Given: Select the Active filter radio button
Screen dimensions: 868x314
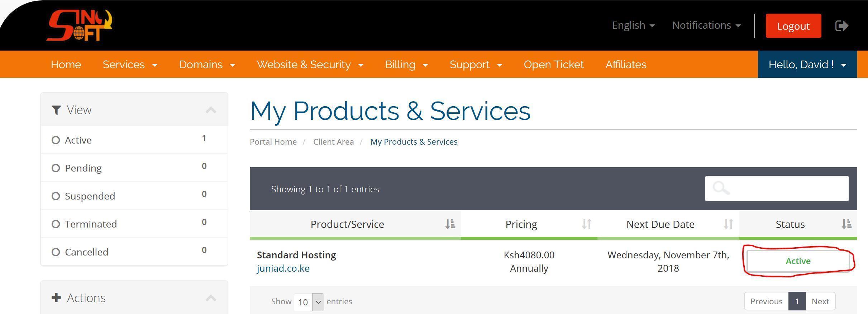Looking at the screenshot, I should coord(56,140).
